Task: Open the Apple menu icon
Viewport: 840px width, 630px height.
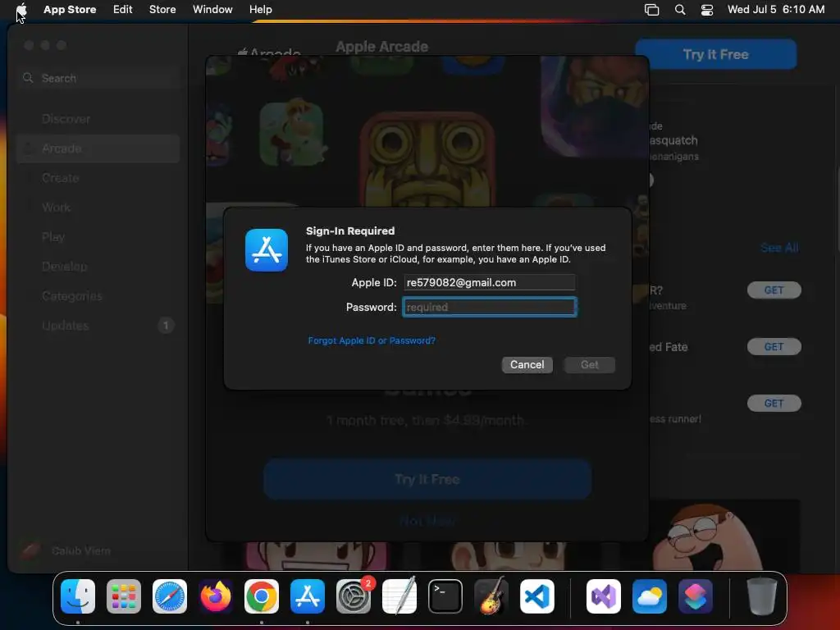Action: [21, 9]
